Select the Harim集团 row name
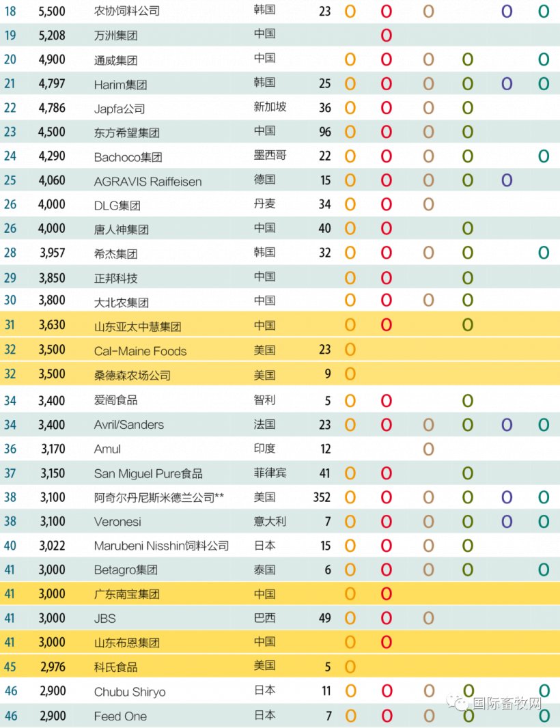The image size is (560, 728). (120, 85)
